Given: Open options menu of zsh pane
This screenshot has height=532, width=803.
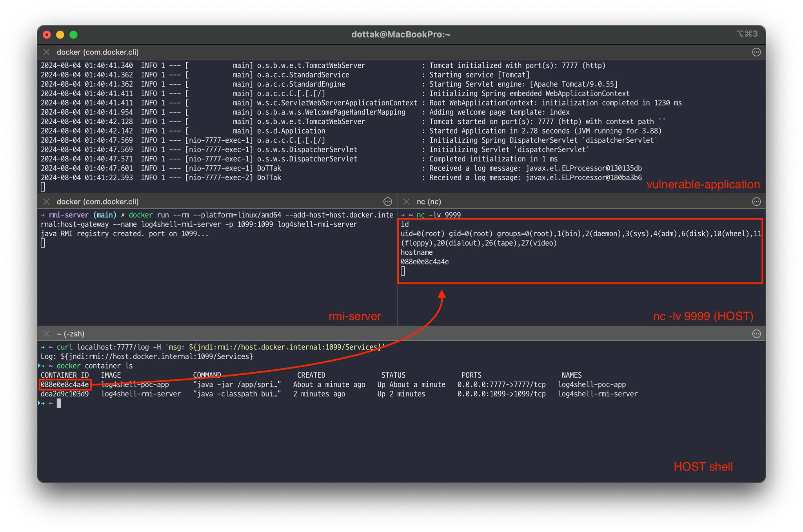Looking at the screenshot, I should (756, 334).
